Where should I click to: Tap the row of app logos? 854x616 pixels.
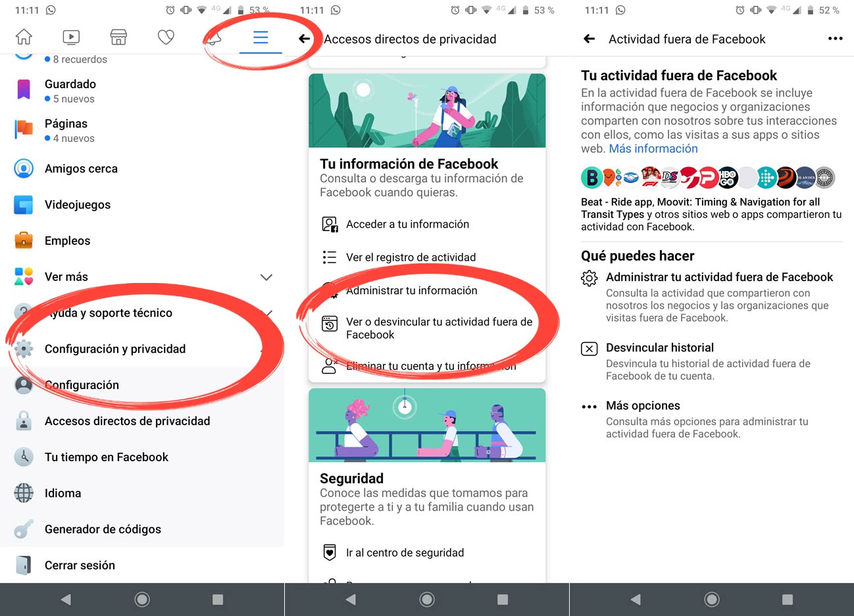coord(708,178)
